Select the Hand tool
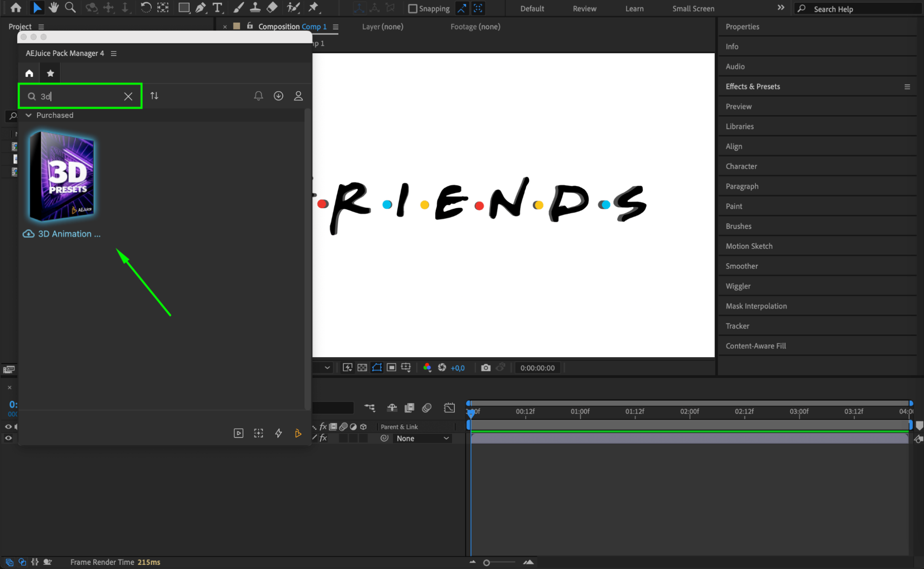The image size is (924, 569). click(x=54, y=8)
